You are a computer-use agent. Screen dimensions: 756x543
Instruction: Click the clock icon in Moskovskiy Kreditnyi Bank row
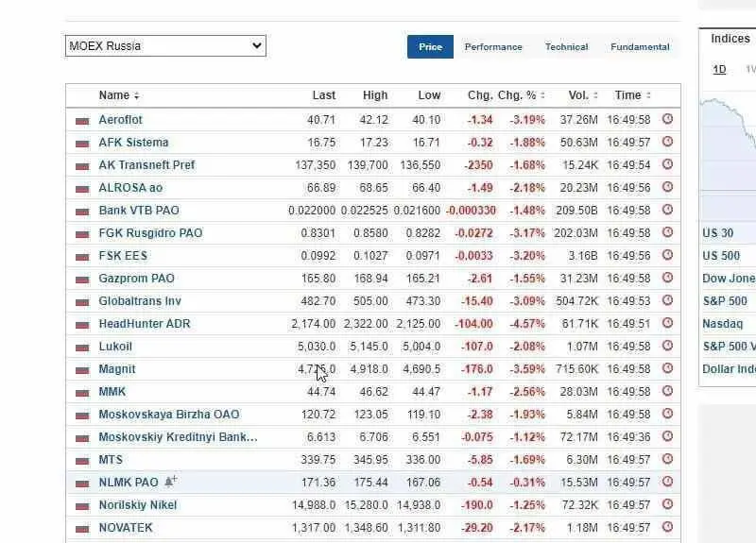click(x=667, y=436)
